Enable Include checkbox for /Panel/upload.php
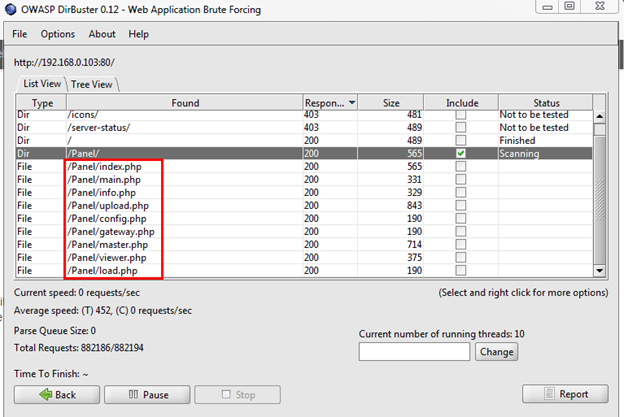This screenshot has height=417, width=624. click(460, 206)
